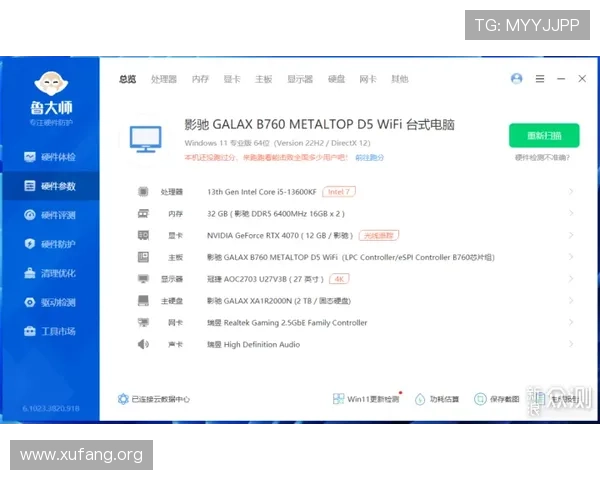Open 工具市场 sidebar section

pyautogui.click(x=50, y=331)
